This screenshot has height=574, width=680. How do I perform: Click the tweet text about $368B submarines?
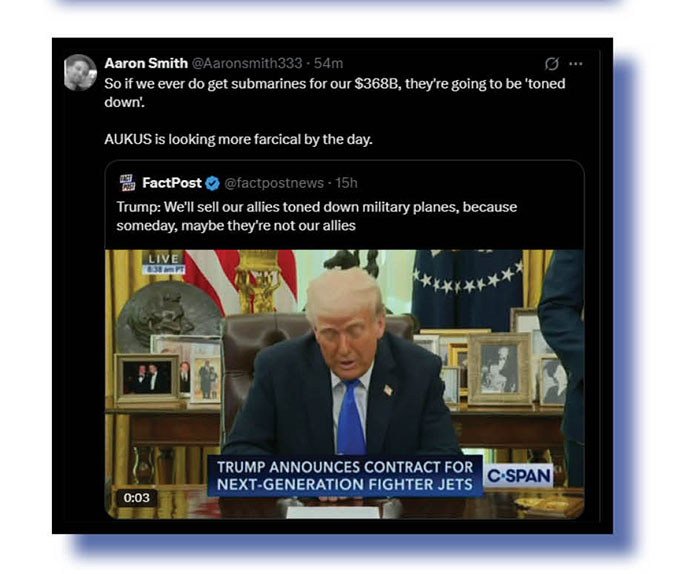(x=335, y=92)
